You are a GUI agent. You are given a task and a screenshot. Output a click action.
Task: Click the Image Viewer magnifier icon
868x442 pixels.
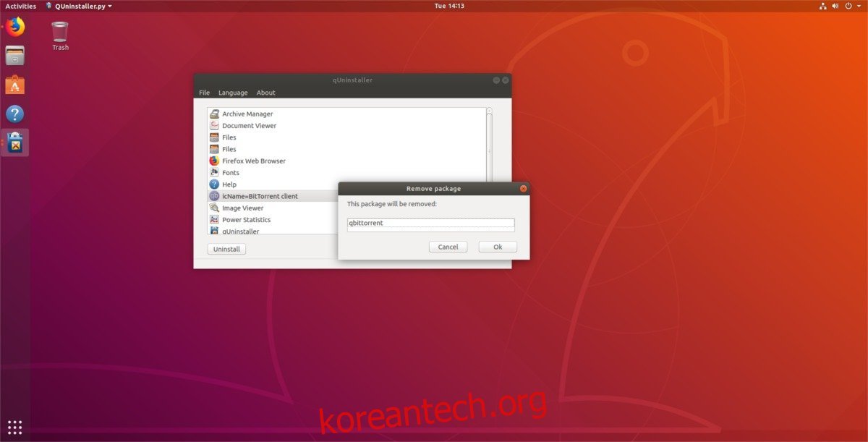point(214,208)
